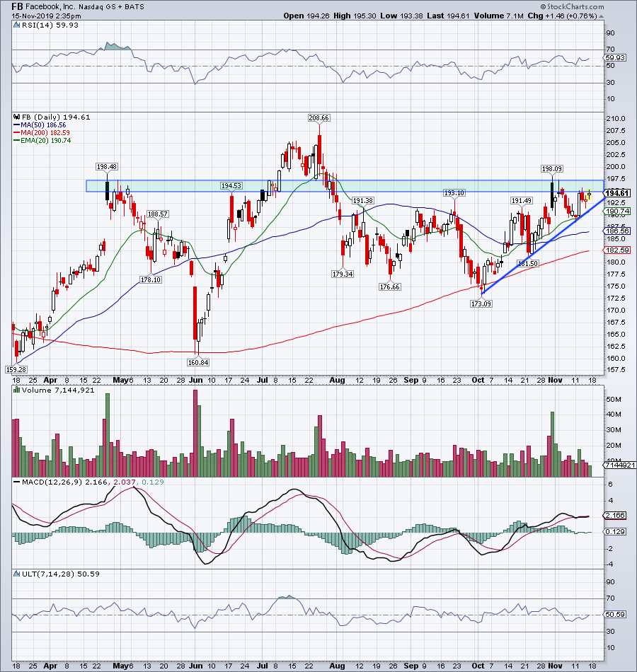The image size is (637, 672).
Task: Click the 194.53 price label
Action: point(231,185)
